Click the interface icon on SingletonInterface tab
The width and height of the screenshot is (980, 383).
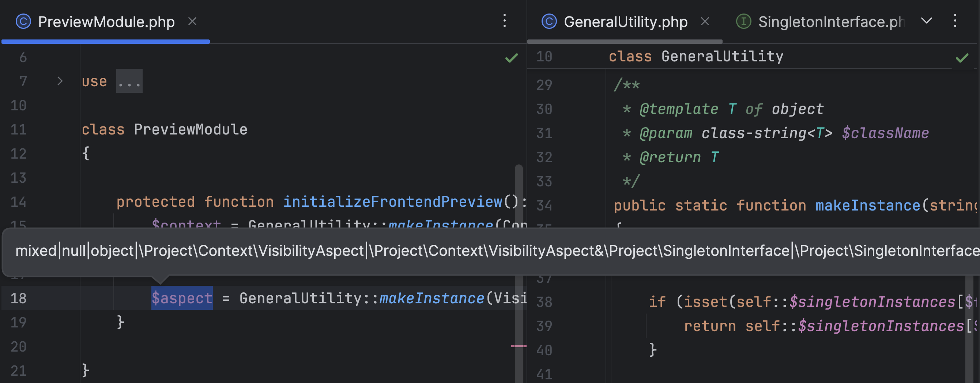pos(744,22)
